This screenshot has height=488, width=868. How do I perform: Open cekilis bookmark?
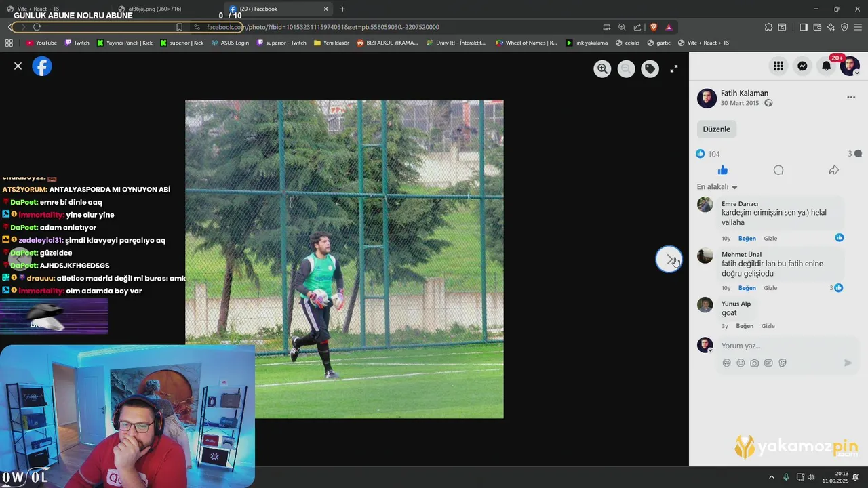627,43
